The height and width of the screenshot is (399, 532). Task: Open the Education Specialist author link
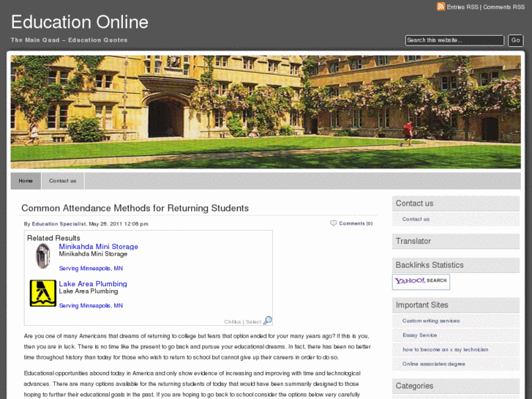point(59,224)
